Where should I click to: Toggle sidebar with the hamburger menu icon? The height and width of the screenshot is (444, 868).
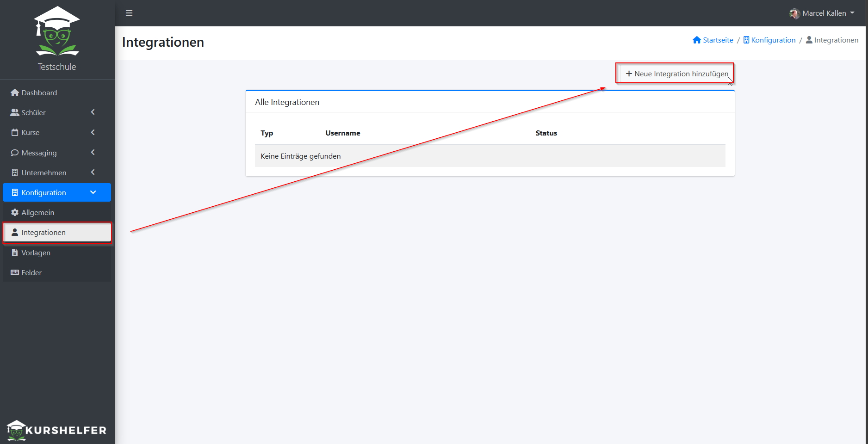(x=129, y=13)
